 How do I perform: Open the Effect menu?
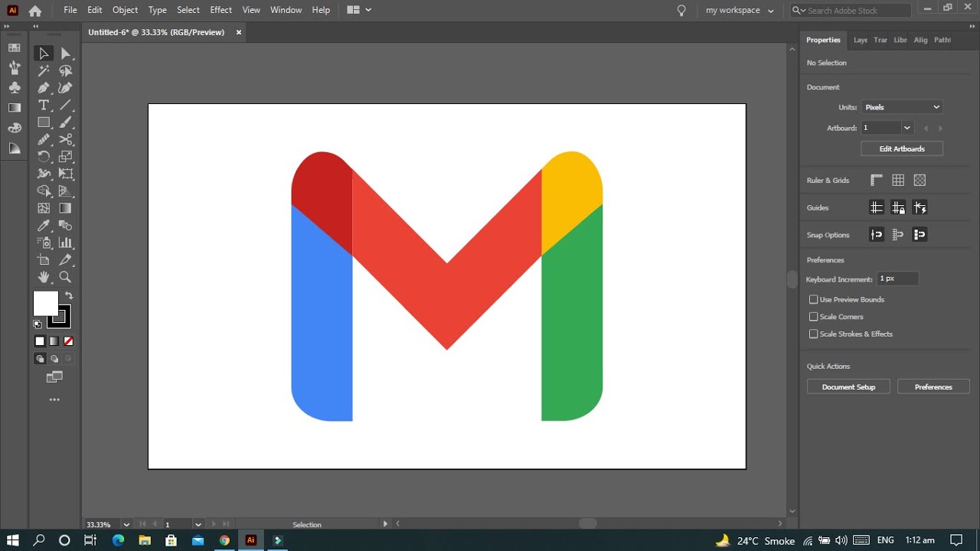click(220, 10)
